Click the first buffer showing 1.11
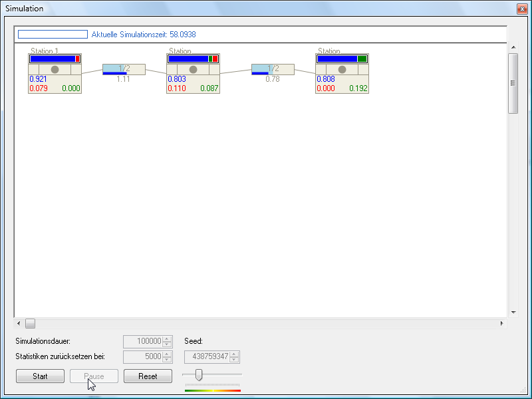This screenshot has height=399, width=532. coord(123,69)
